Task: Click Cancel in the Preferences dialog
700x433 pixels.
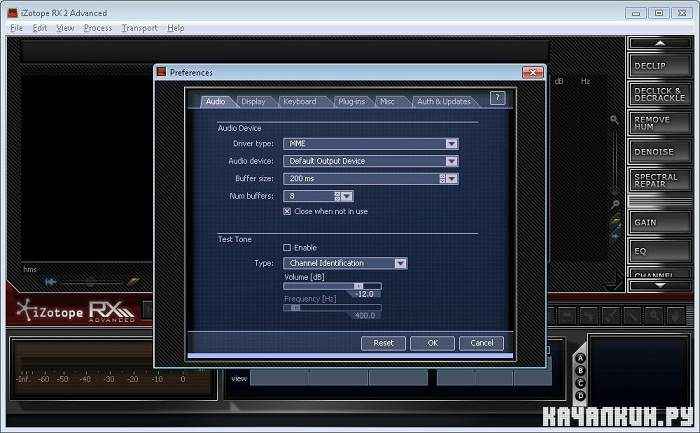Action: pos(482,343)
